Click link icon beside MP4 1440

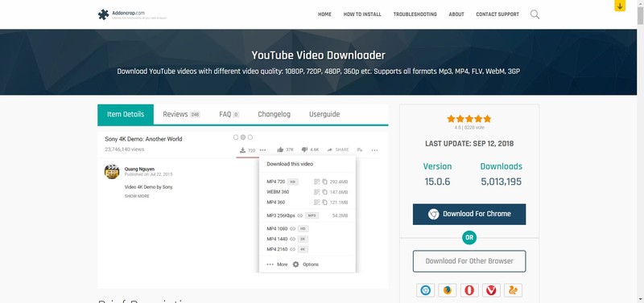tap(292, 239)
